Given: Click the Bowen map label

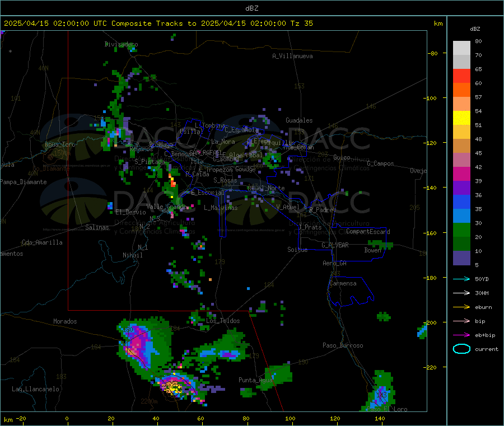Looking at the screenshot, I should [x=373, y=250].
